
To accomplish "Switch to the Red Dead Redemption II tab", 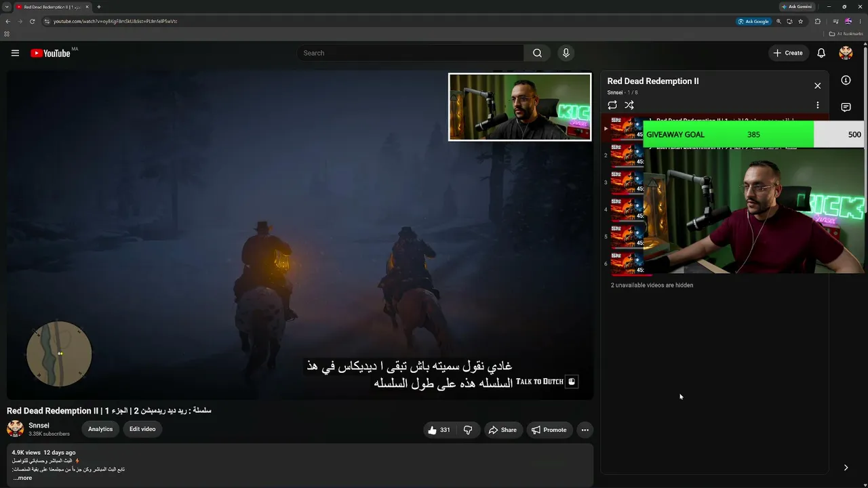I will [x=52, y=7].
